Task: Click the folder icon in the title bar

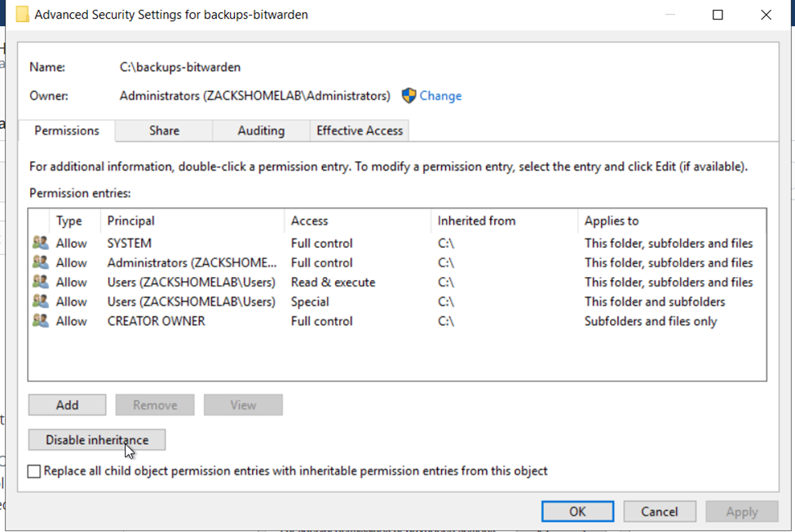Action: pos(22,14)
